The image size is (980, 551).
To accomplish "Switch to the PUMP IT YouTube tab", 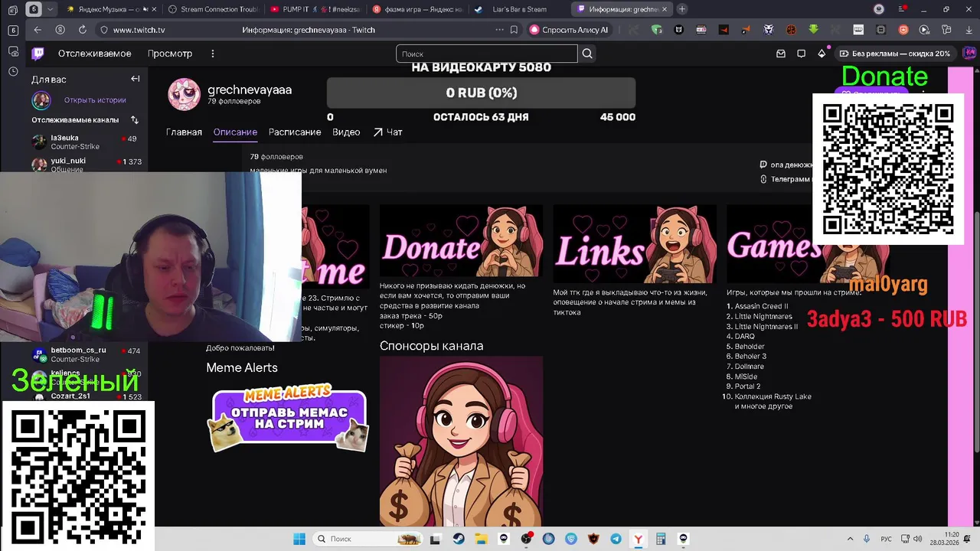I will [x=314, y=9].
